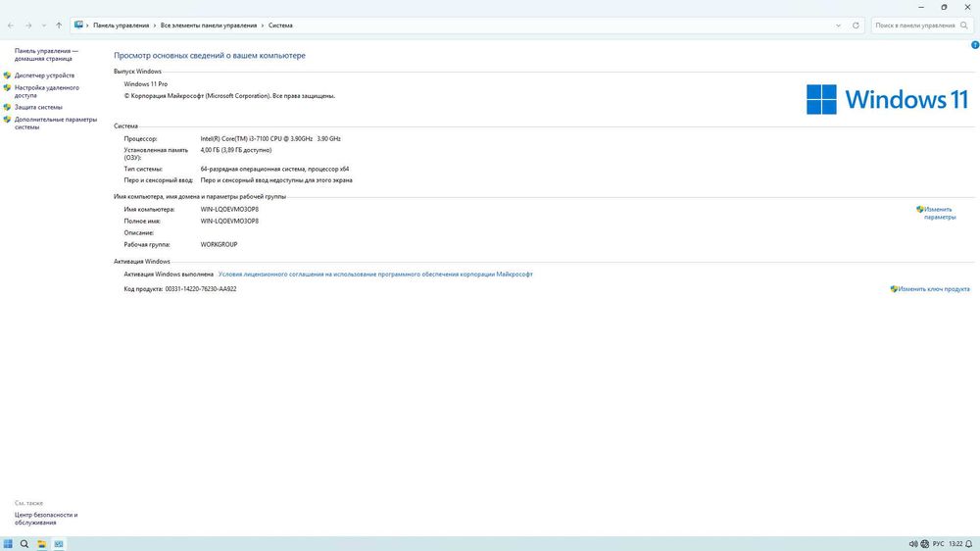
Task: Click product code '00331-14220-76230-AA922'
Action: click(201, 289)
